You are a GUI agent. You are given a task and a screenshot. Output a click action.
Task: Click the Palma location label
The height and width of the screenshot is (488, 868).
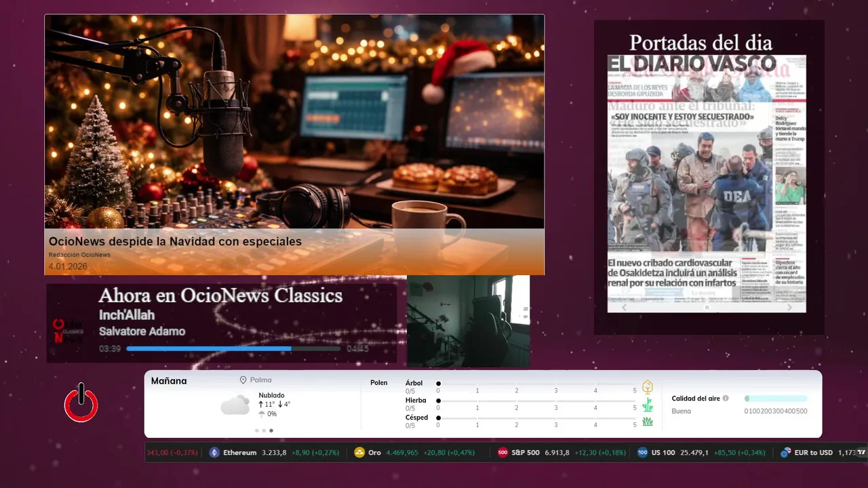coord(260,380)
